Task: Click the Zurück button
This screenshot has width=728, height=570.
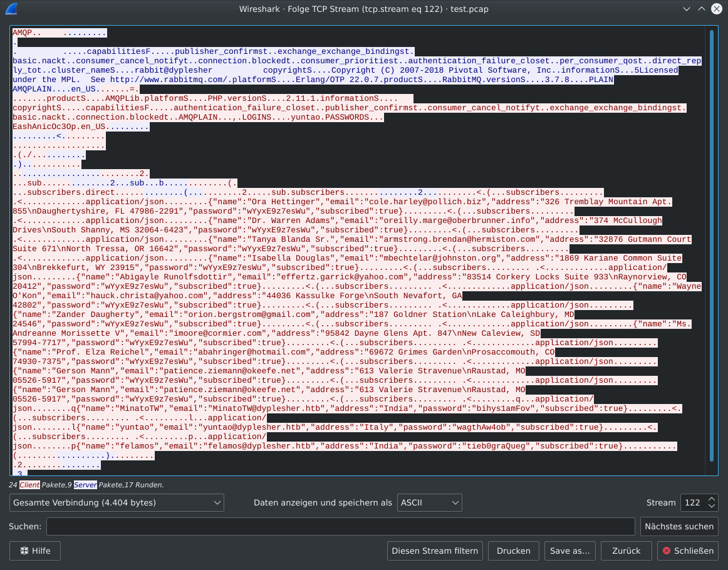Action: [x=627, y=551]
